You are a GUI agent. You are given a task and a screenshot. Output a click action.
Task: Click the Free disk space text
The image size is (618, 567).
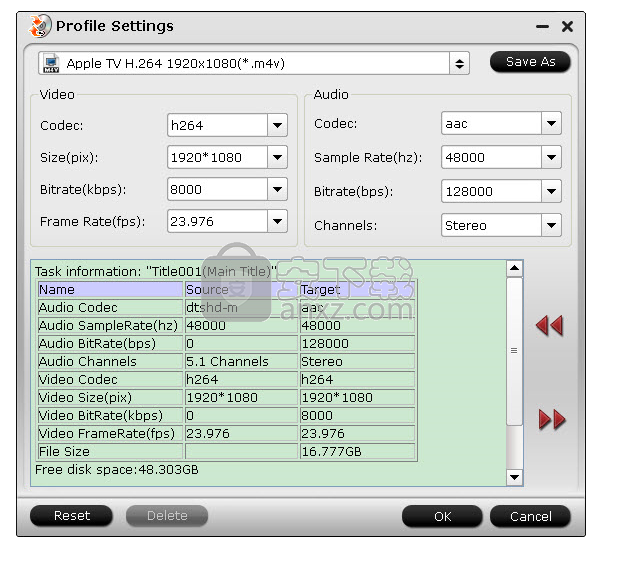(117, 470)
